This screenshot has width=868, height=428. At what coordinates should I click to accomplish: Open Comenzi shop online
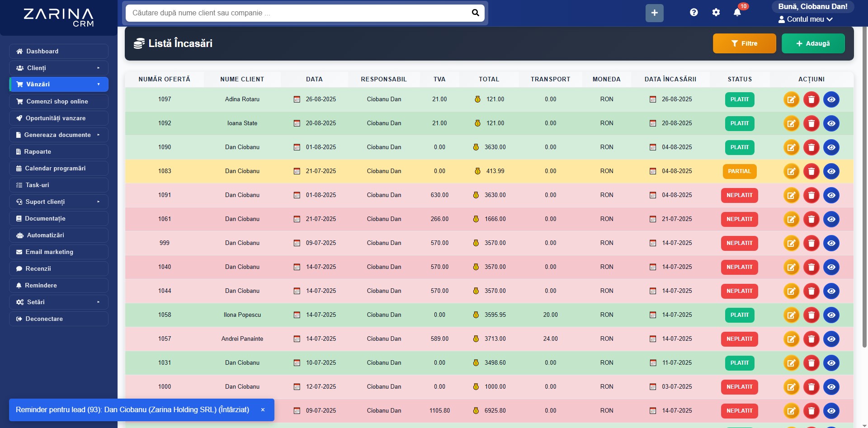tap(59, 101)
